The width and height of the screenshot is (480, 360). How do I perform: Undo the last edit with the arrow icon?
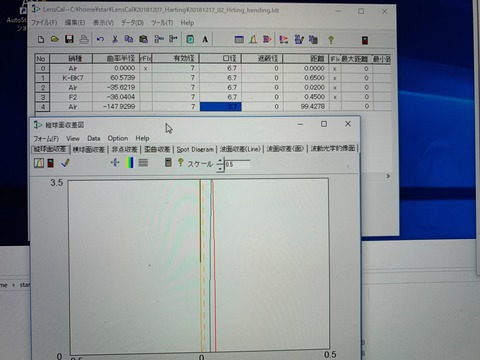100,40
